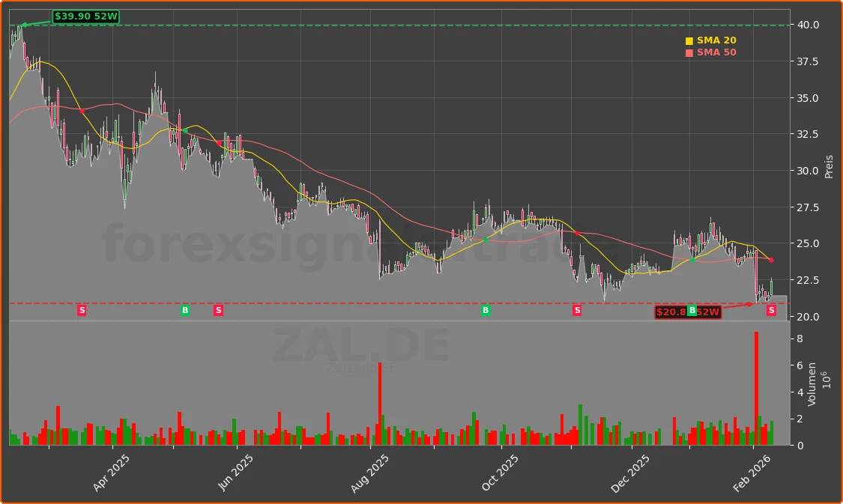Image resolution: width=843 pixels, height=504 pixels.
Task: Click the final red "S" marker near February 2026
Action: coord(770,311)
